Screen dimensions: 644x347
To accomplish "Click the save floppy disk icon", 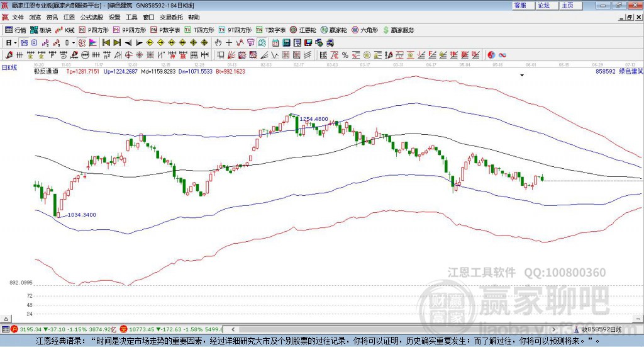I will pos(308,43).
